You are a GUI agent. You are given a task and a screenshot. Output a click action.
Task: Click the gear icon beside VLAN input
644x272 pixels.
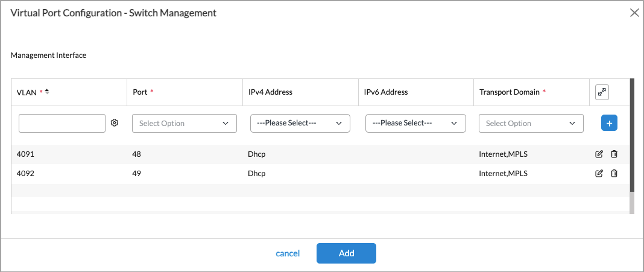(x=115, y=123)
